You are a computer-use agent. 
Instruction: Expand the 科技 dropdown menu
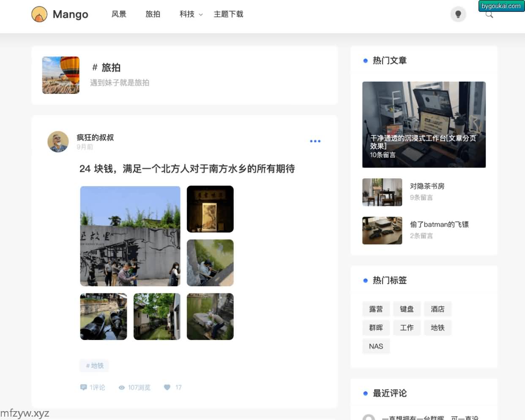(191, 14)
